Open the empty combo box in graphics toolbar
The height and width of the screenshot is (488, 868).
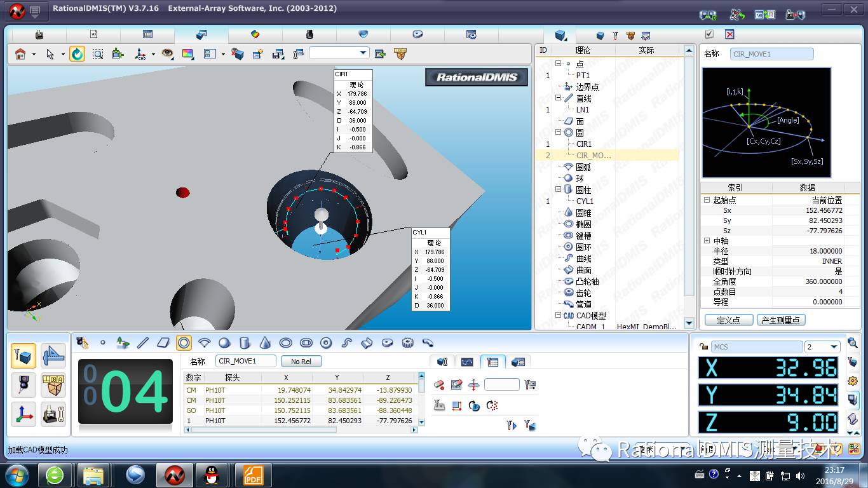[339, 53]
